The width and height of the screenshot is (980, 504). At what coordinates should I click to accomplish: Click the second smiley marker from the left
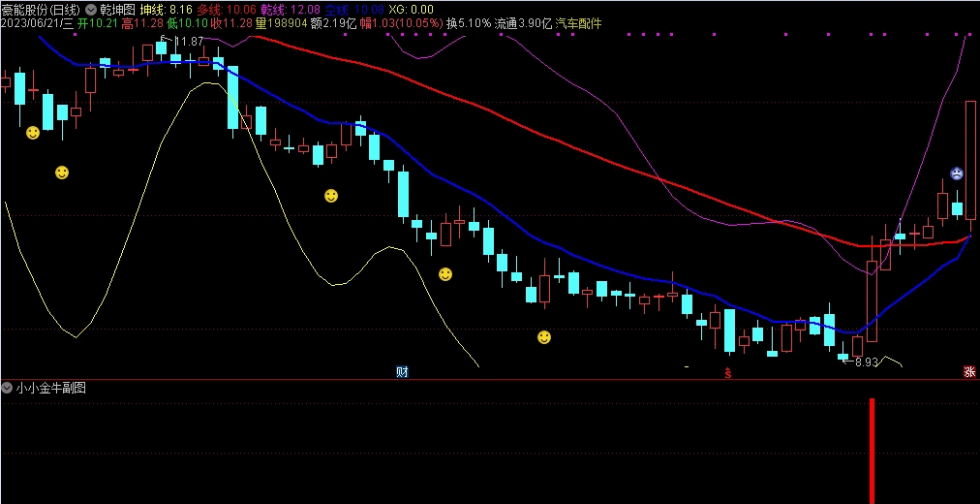62,173
